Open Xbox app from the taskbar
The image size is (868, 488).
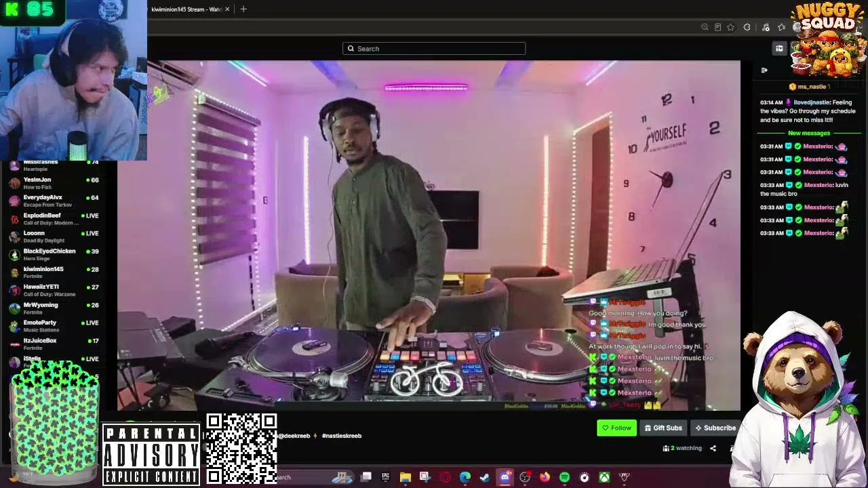(604, 477)
